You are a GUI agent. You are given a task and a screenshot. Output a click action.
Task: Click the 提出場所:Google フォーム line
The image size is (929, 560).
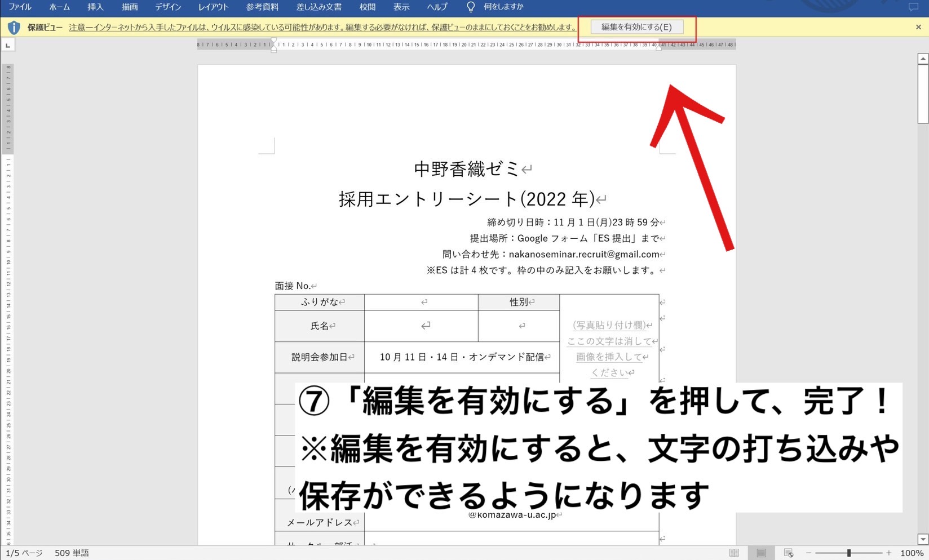click(564, 238)
